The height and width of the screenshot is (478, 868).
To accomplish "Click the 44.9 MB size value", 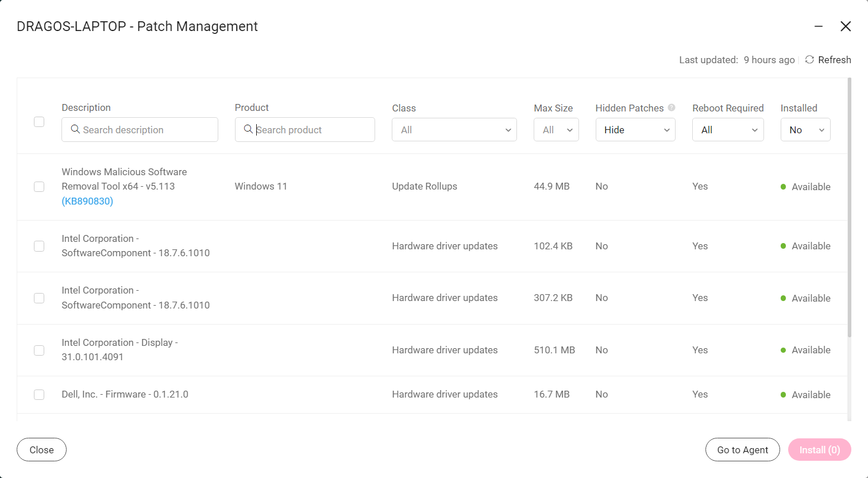I will coord(551,186).
